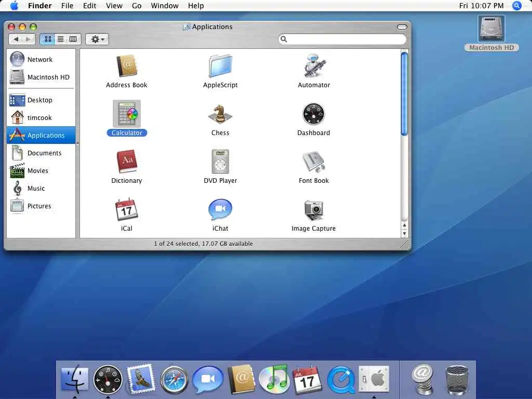The image size is (532, 399).
Task: Go back with the left arrow button
Action: (x=15, y=39)
